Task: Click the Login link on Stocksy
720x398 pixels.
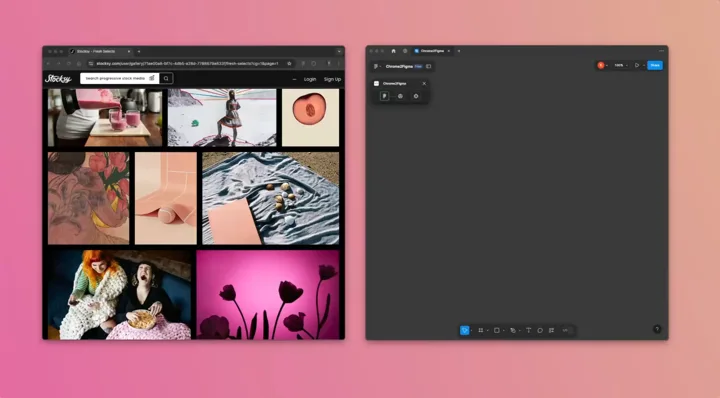Action: point(310,79)
